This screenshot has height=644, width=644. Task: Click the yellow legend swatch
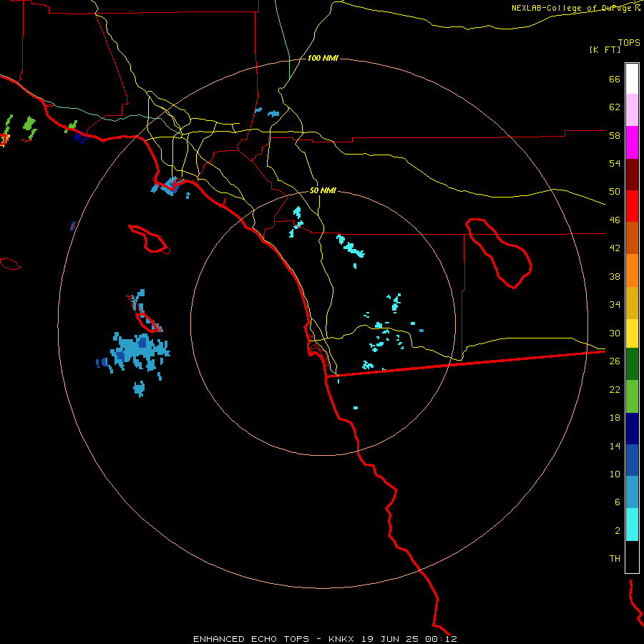632,333
